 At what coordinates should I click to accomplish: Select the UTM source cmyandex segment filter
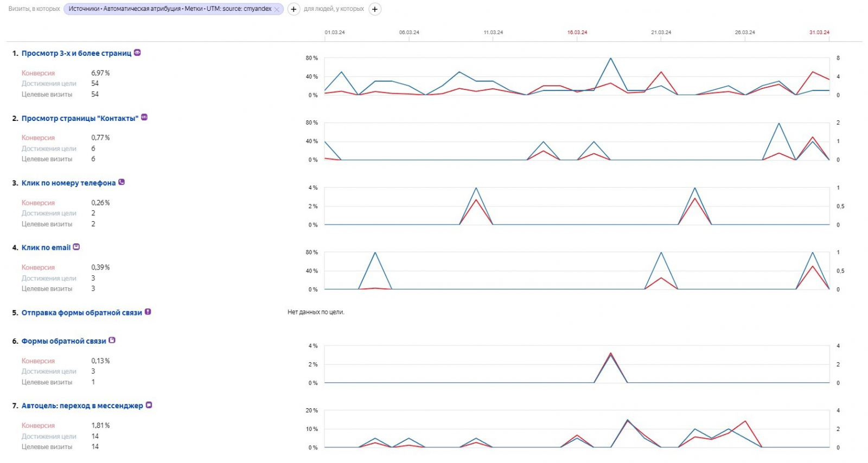coord(170,9)
